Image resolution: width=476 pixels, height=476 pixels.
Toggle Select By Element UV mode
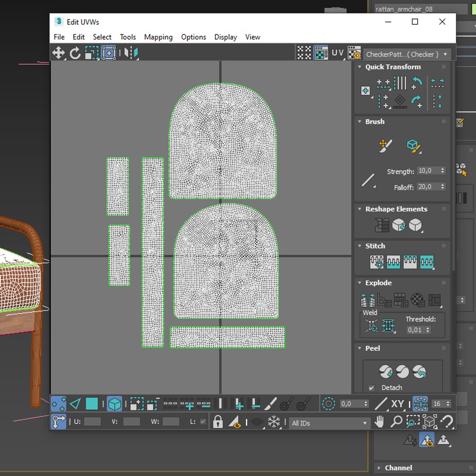(x=115, y=404)
